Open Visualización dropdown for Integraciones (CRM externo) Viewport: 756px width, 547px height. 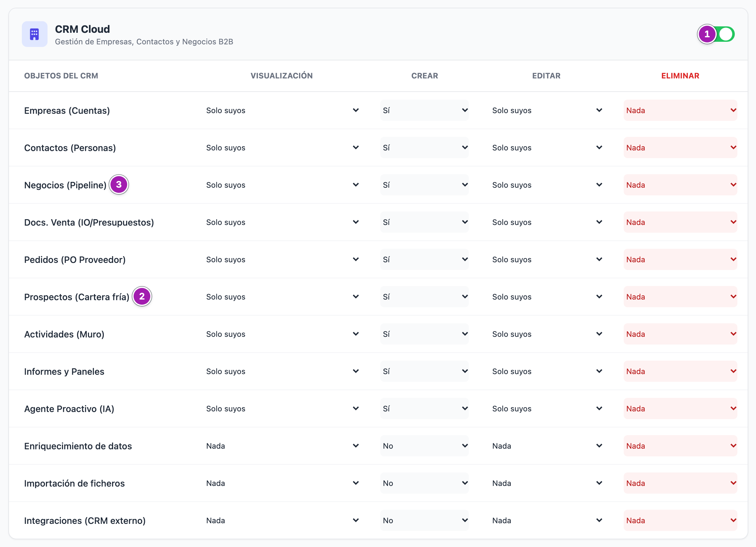coord(282,521)
